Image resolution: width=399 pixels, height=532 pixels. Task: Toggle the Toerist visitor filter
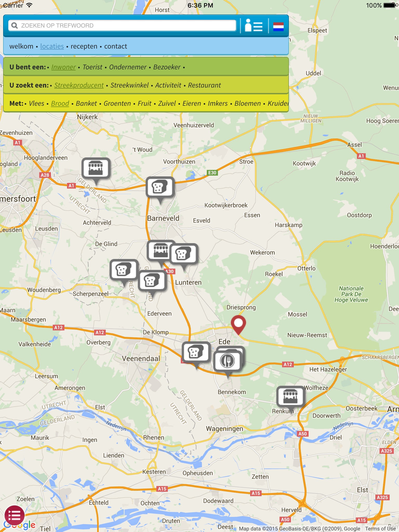point(92,67)
